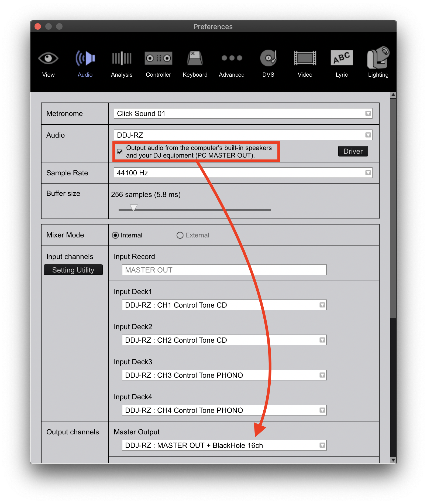Switch to the Keyboard tab label
This screenshot has width=427, height=504.
195,75
